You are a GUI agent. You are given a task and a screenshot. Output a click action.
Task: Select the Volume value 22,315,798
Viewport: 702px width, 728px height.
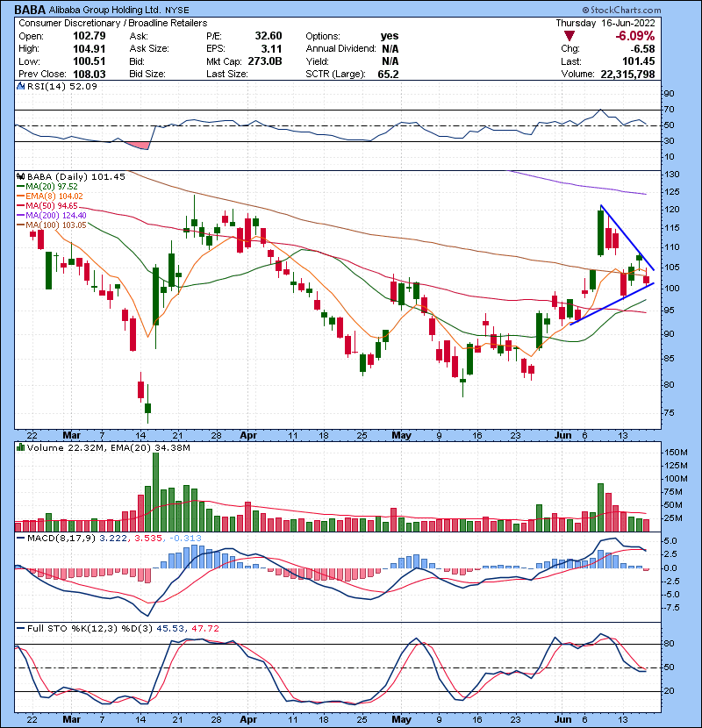[627, 74]
